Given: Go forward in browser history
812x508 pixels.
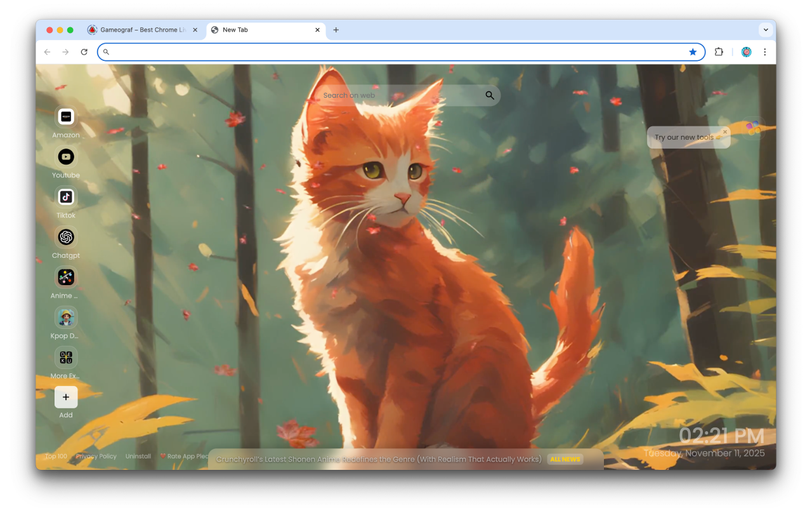Looking at the screenshot, I should coord(65,52).
